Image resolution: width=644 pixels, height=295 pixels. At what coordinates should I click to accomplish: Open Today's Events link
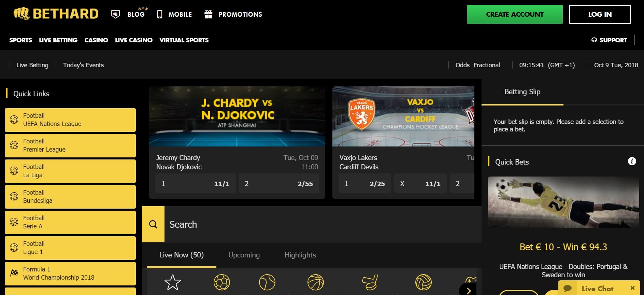coord(83,65)
